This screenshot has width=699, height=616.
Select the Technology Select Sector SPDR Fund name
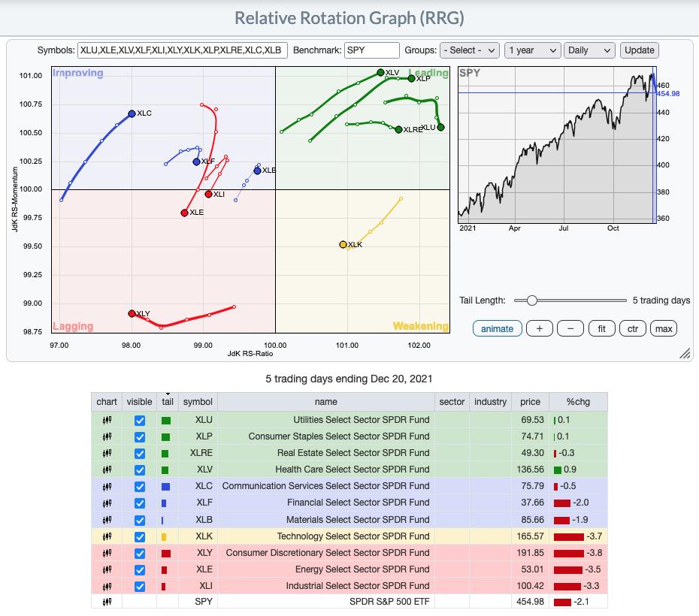[x=353, y=536]
